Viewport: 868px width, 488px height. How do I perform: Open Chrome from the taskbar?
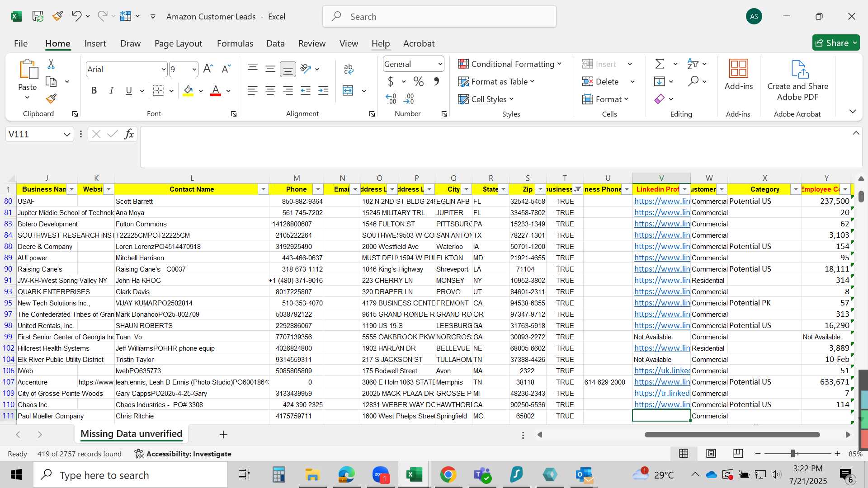pos(448,474)
